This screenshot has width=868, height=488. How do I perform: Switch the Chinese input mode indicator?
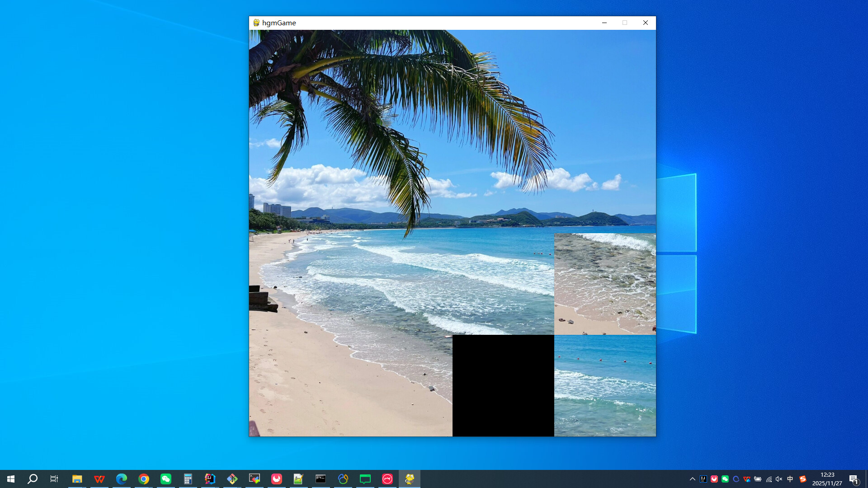point(790,479)
